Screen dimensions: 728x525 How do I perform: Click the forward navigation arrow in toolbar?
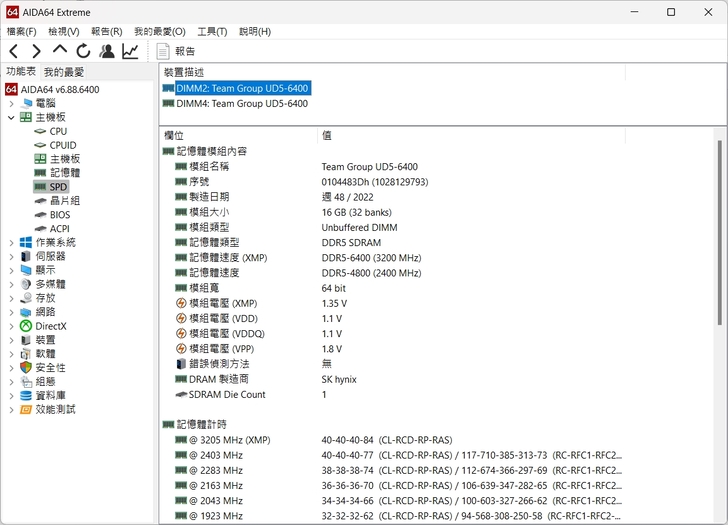pos(36,51)
